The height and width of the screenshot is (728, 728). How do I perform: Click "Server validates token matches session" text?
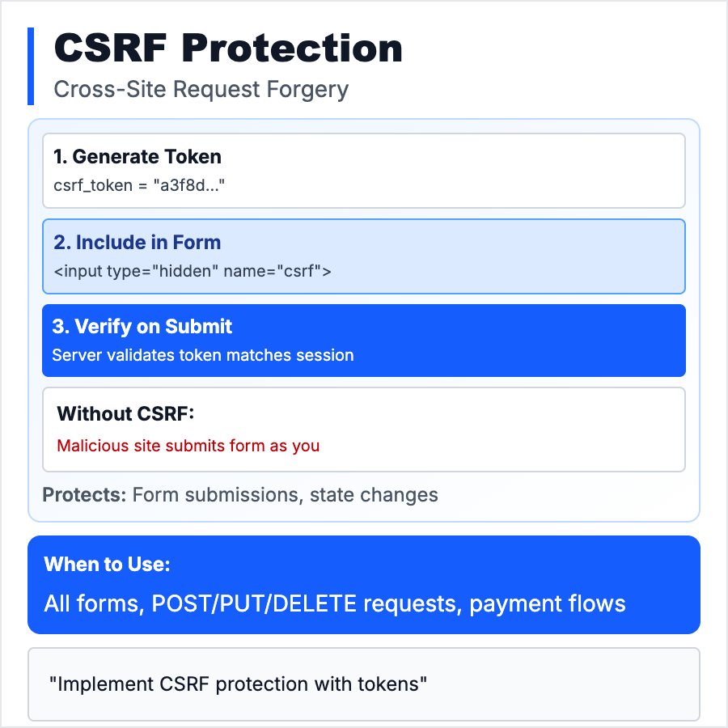click(202, 355)
